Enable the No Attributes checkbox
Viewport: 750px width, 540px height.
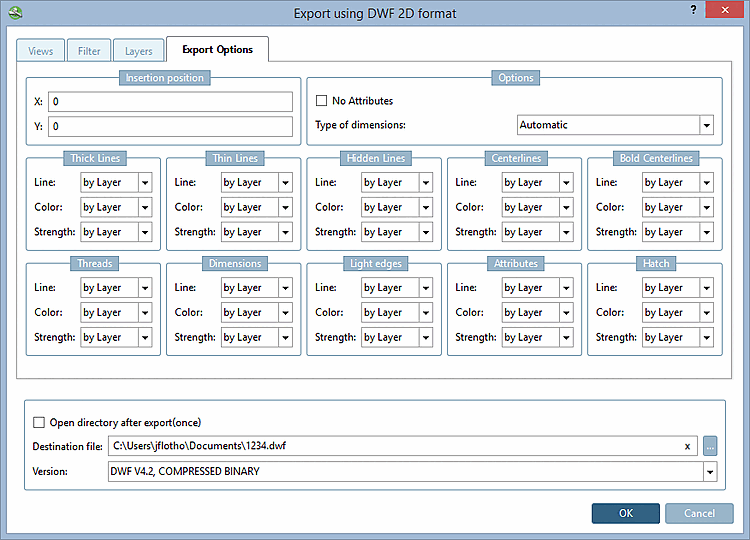(322, 101)
